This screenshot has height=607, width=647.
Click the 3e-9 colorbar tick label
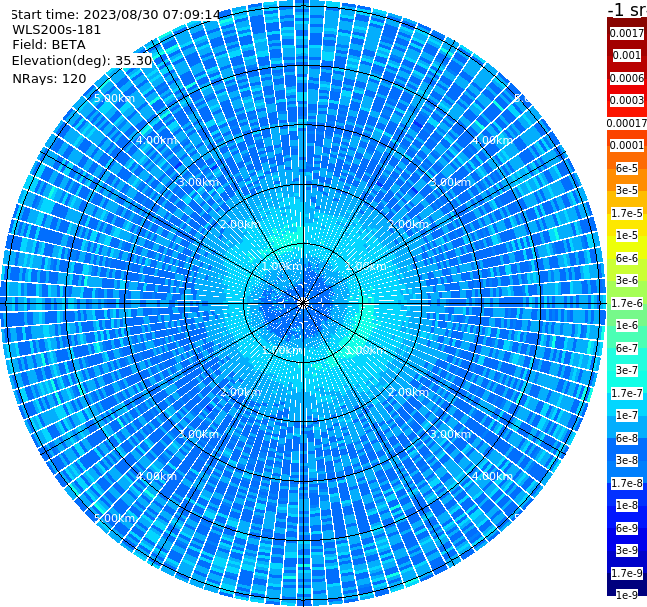coord(627,550)
